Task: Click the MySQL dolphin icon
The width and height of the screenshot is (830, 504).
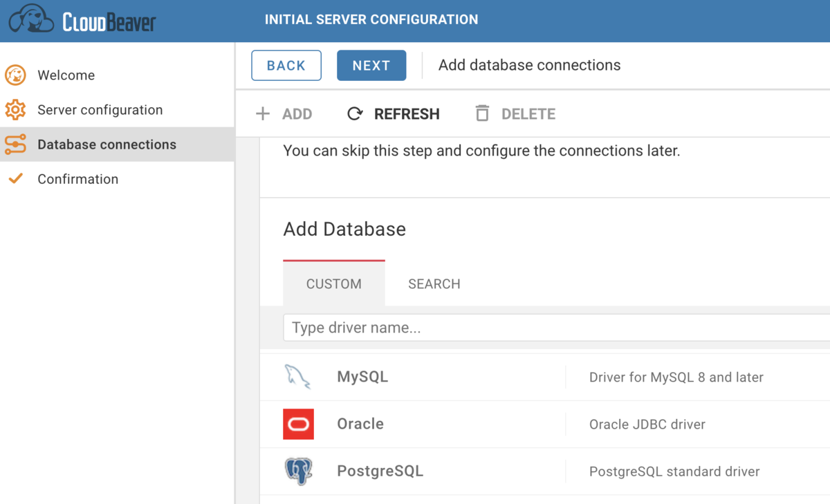Action: click(x=298, y=377)
